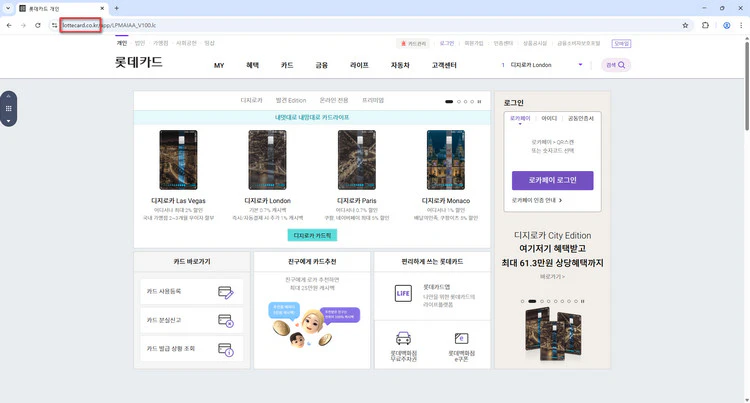Click the 모바일 button in top bar

[621, 44]
